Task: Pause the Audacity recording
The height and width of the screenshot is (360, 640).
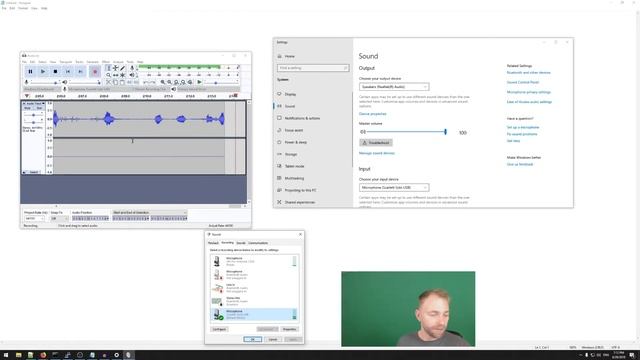Action: click(x=30, y=71)
